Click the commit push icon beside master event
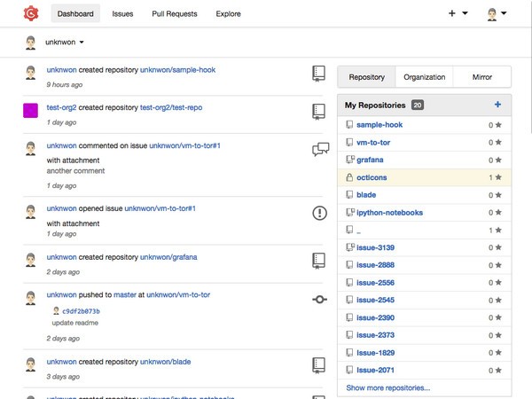Image resolution: width=532 pixels, height=399 pixels. tap(320, 300)
